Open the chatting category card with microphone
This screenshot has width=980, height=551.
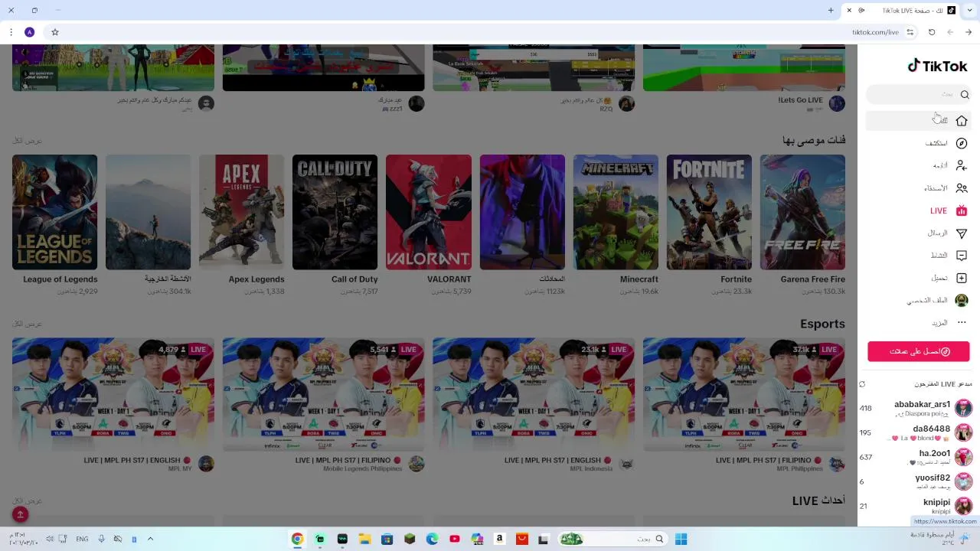pyautogui.click(x=522, y=212)
